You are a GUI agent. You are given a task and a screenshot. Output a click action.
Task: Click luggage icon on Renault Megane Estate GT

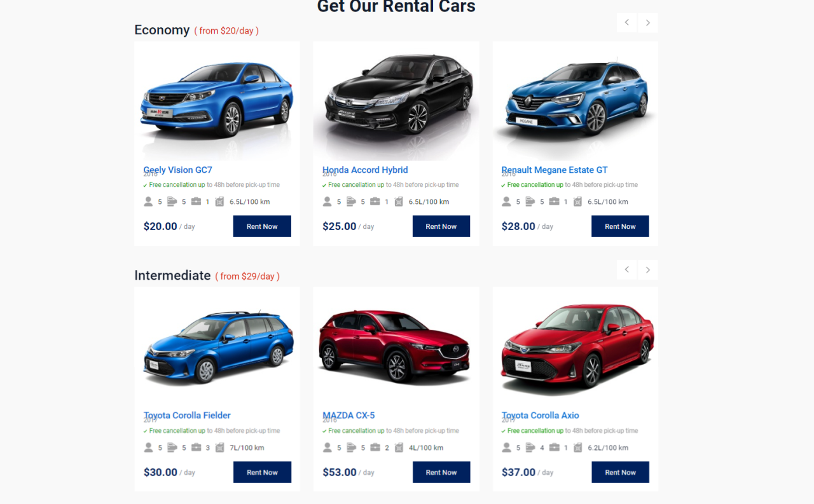click(554, 201)
